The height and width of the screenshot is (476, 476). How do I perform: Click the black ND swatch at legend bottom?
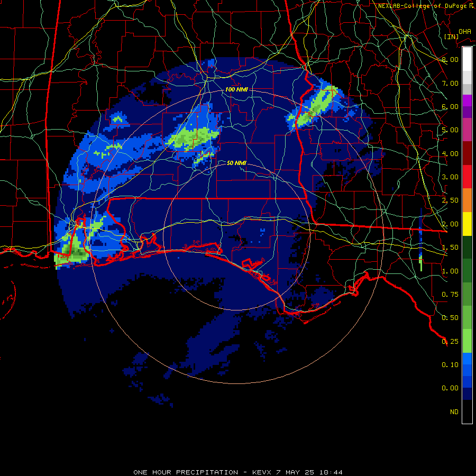pos(467,411)
